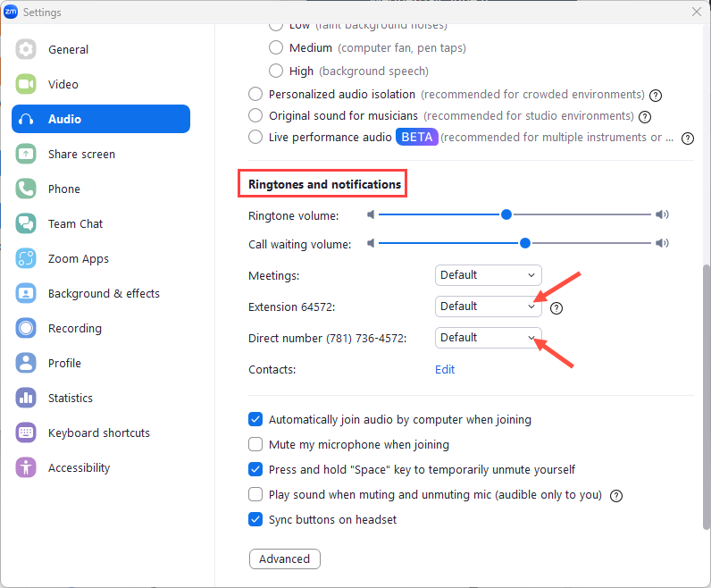Open the Team Chat bubble icon
Viewport: 711px width, 588px height.
[x=26, y=223]
